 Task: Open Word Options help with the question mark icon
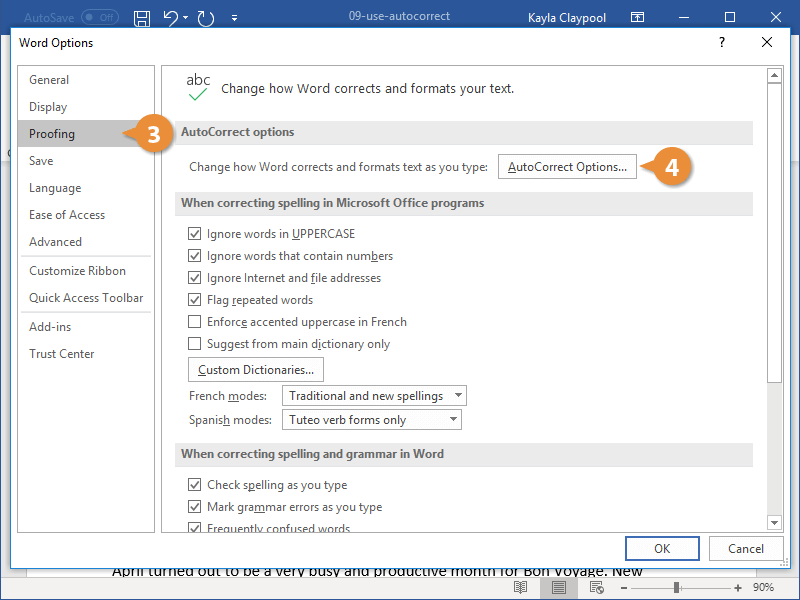tap(721, 43)
